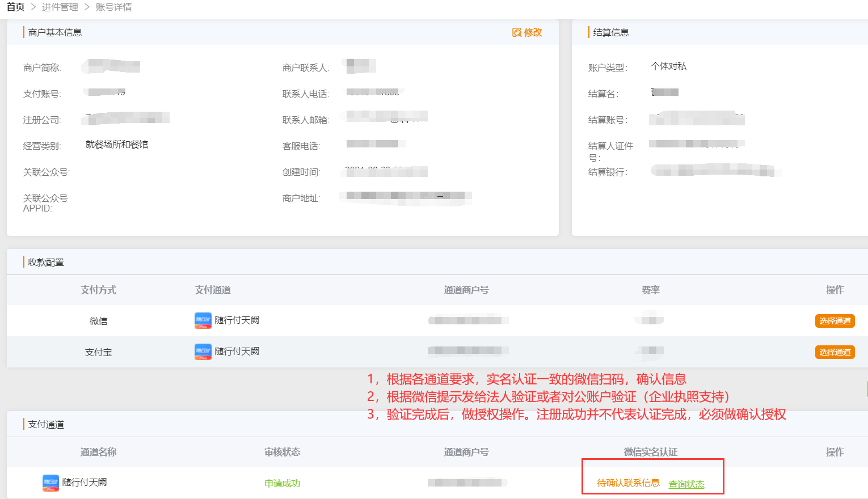Click the 待确认联系信息 status text
Image resolution: width=868 pixels, height=499 pixels.
[628, 483]
